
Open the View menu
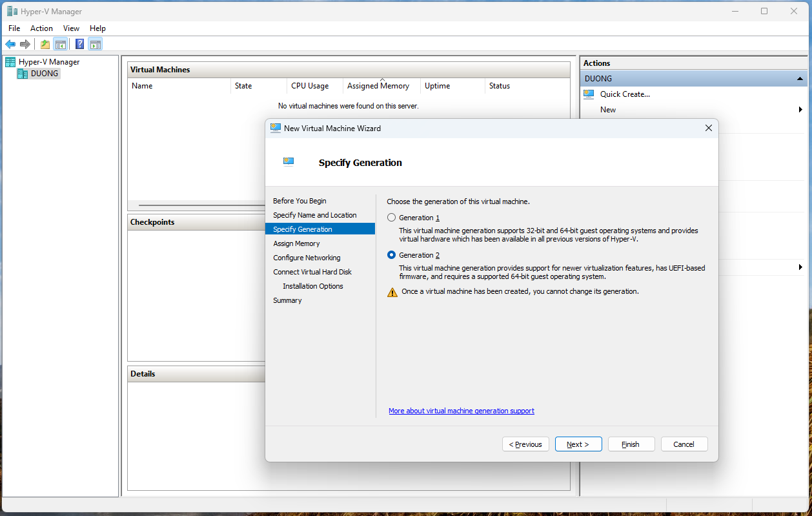[71, 28]
